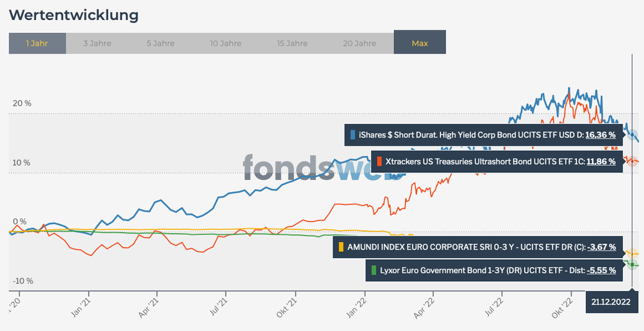Click the blue iShares data point marker

click(632, 135)
